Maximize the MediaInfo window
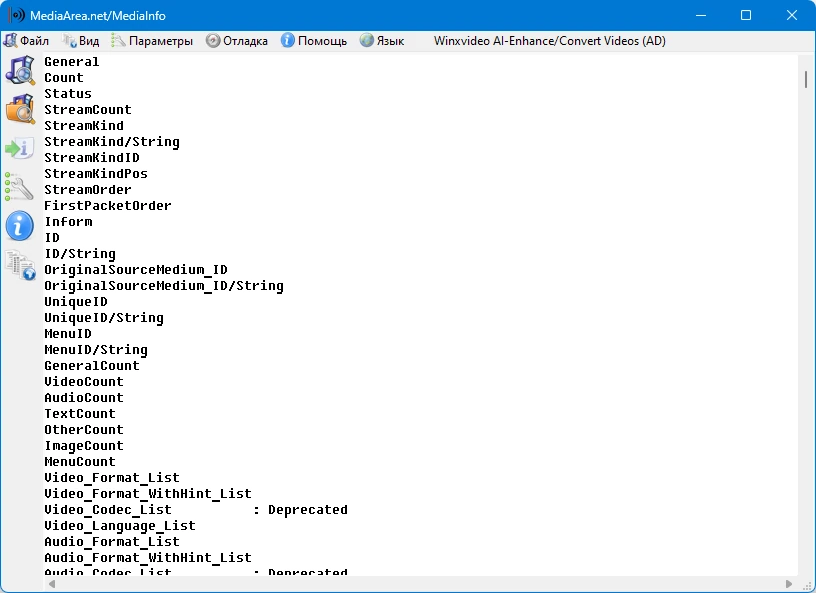816x593 pixels. click(x=746, y=15)
